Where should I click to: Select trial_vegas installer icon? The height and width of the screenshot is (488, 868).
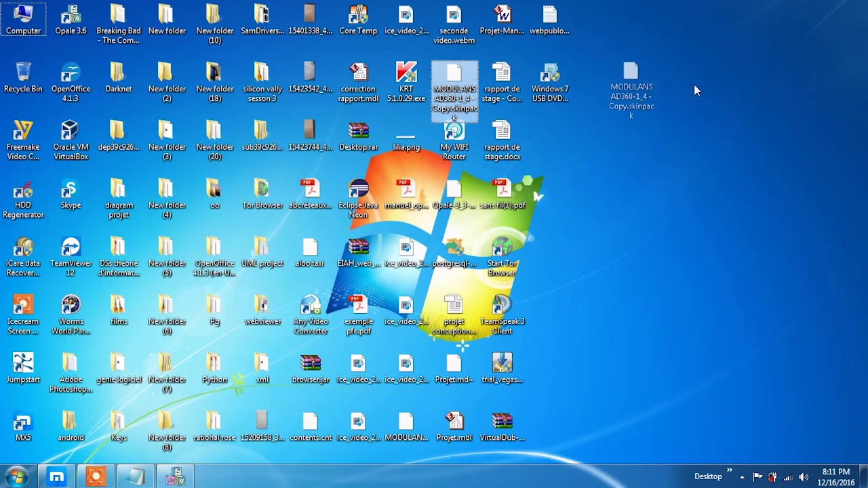click(502, 369)
